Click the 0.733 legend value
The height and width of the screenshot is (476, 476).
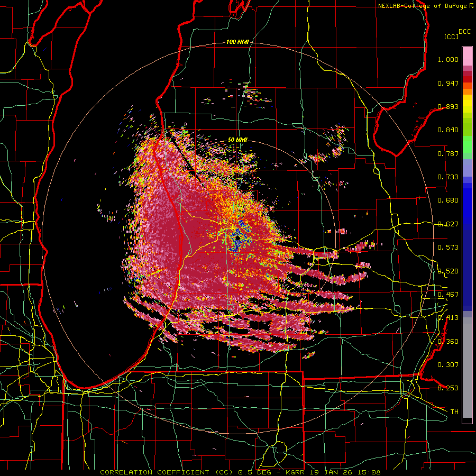tap(448, 177)
